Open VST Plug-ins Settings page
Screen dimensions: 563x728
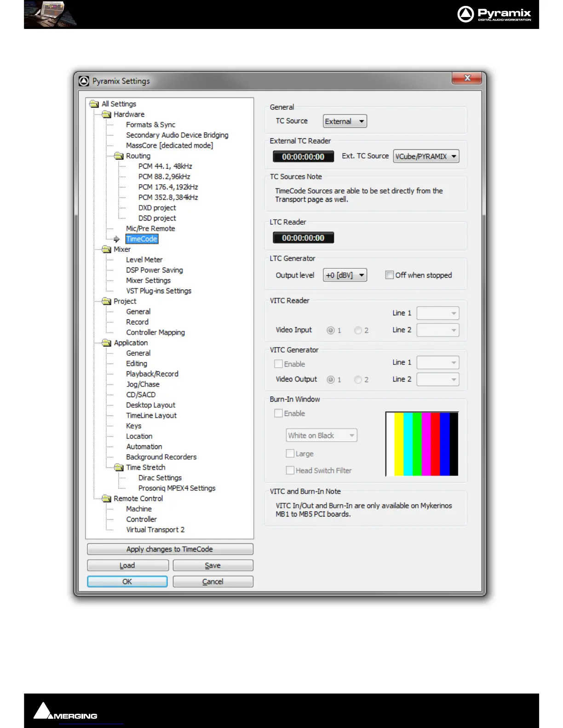point(159,291)
